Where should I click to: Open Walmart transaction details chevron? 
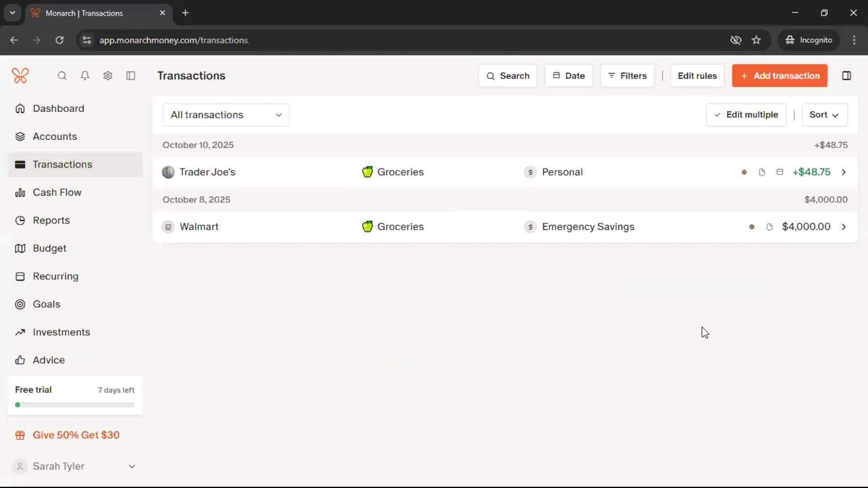[844, 227]
